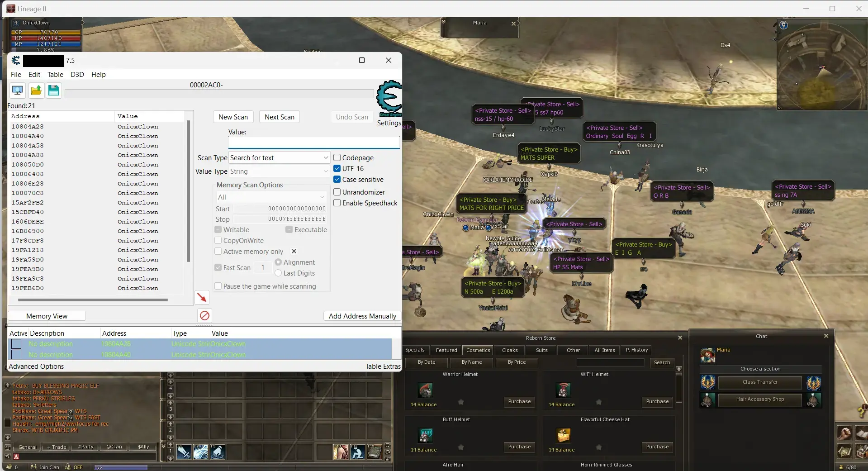Click the yellow quest question mark icon
Screen dimensions: 868x471
pyautogui.click(x=862, y=412)
